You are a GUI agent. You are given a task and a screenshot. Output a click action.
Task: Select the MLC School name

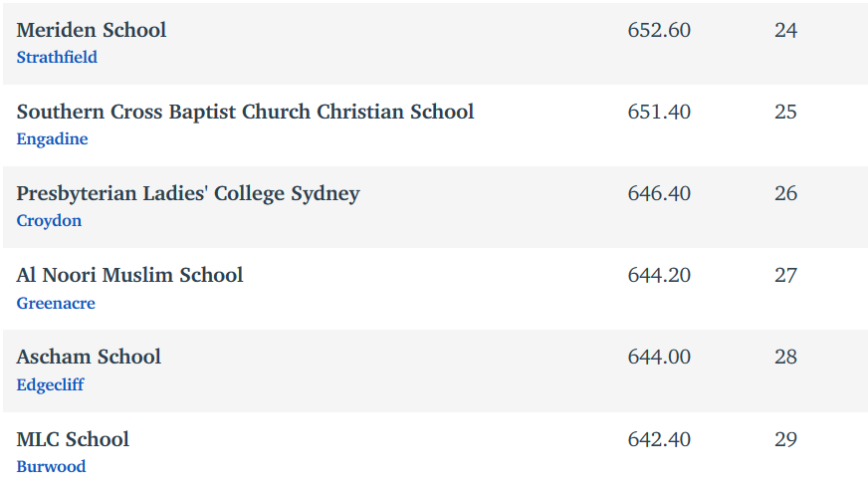(73, 439)
